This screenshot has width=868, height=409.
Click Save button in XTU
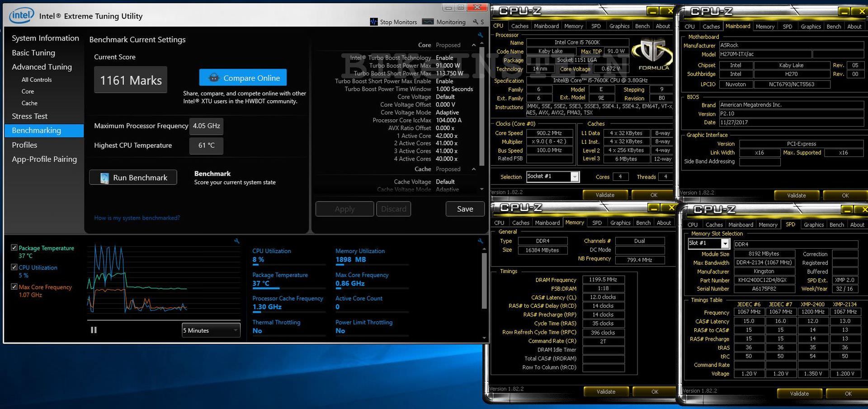pos(465,209)
